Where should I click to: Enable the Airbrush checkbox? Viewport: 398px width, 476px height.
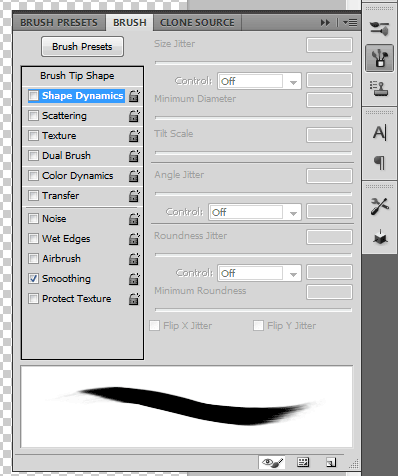click(33, 259)
